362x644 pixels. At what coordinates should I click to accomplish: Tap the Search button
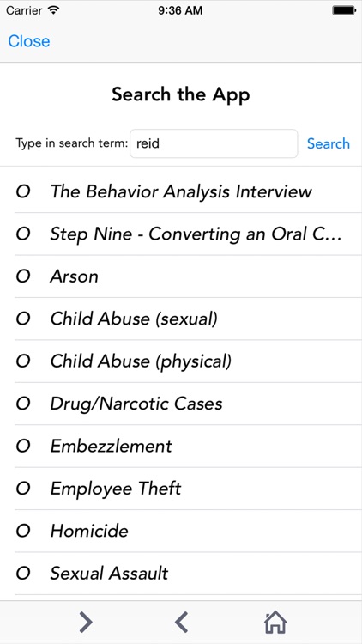[x=329, y=143]
